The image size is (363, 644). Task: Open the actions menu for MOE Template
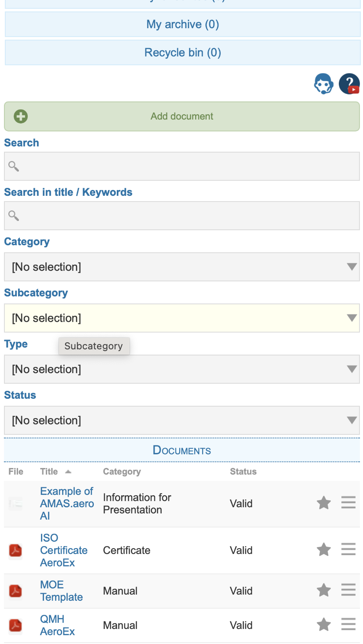[x=348, y=590]
